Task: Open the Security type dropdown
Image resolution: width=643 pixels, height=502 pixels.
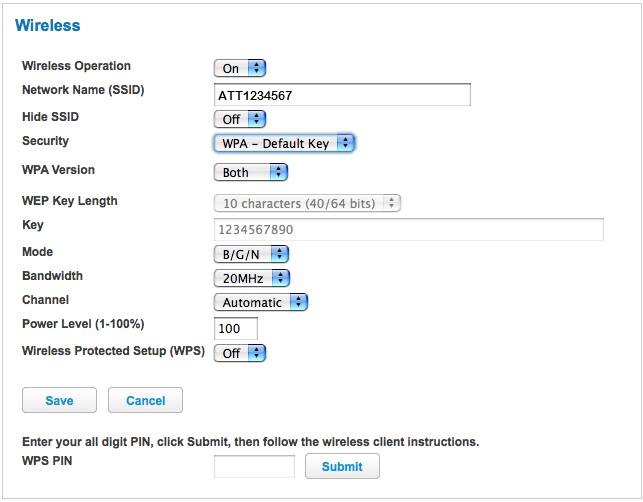Action: point(285,144)
